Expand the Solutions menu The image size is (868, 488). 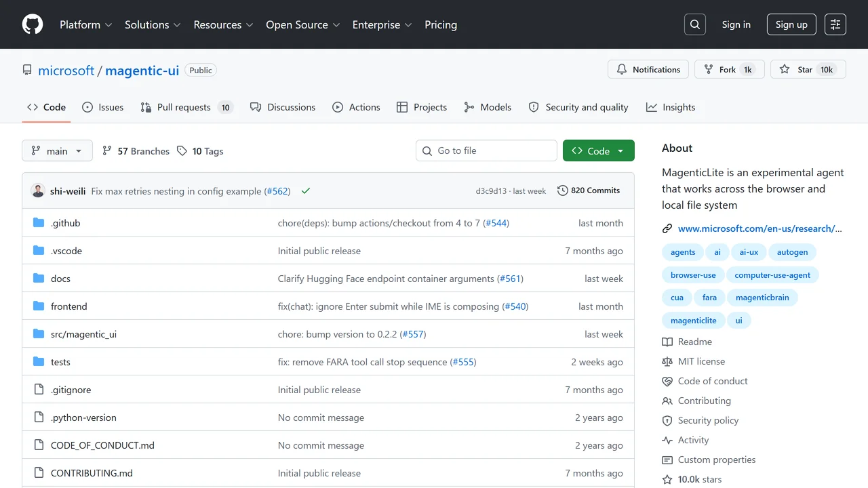coord(153,24)
